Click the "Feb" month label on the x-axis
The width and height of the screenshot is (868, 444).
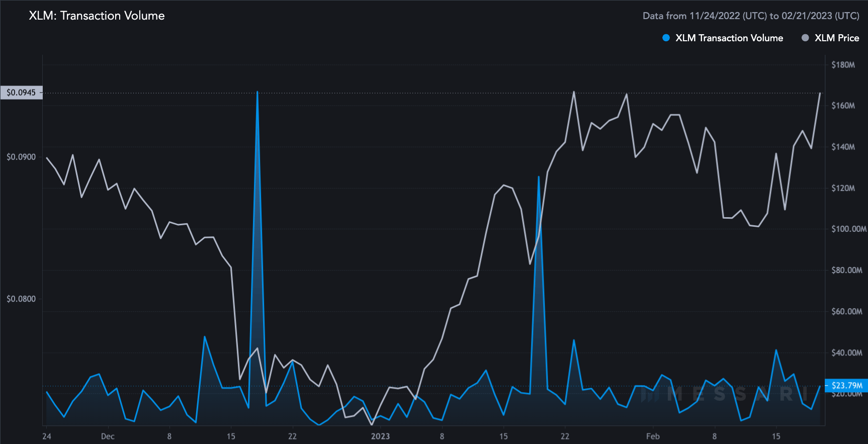click(653, 436)
